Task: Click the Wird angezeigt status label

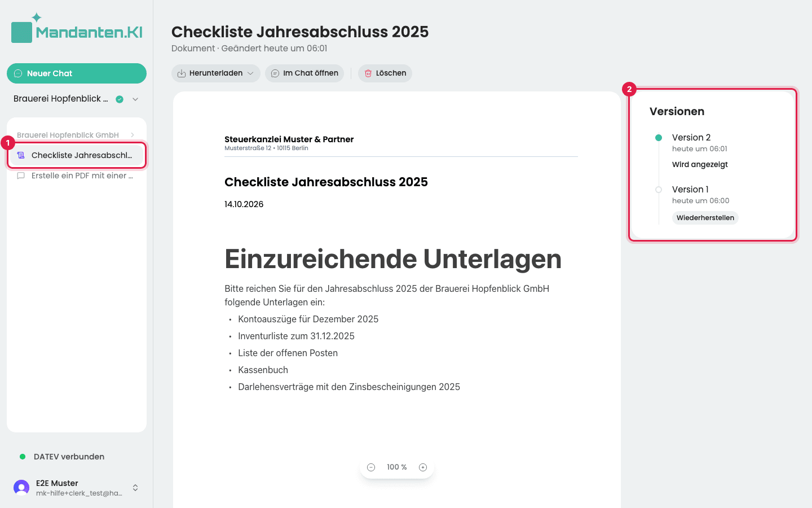Action: click(700, 165)
